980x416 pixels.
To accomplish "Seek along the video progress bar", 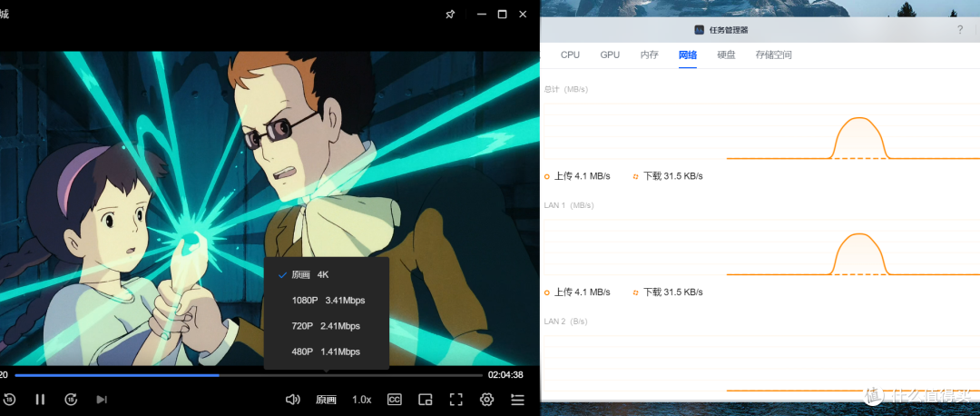I will click(x=248, y=375).
